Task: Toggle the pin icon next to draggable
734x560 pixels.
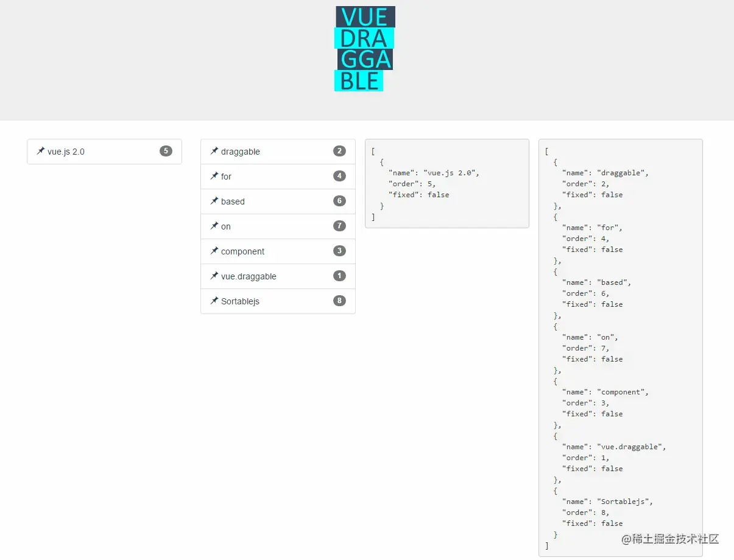Action: 214,151
